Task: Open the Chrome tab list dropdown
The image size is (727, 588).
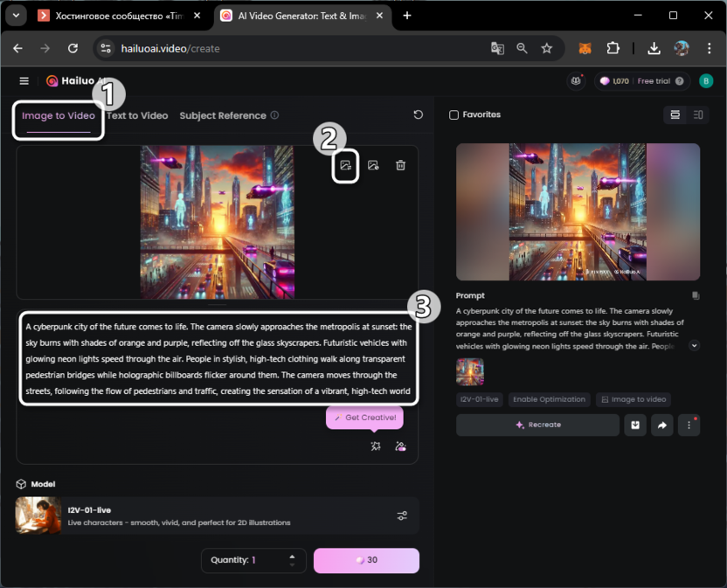Action: pos(16,16)
